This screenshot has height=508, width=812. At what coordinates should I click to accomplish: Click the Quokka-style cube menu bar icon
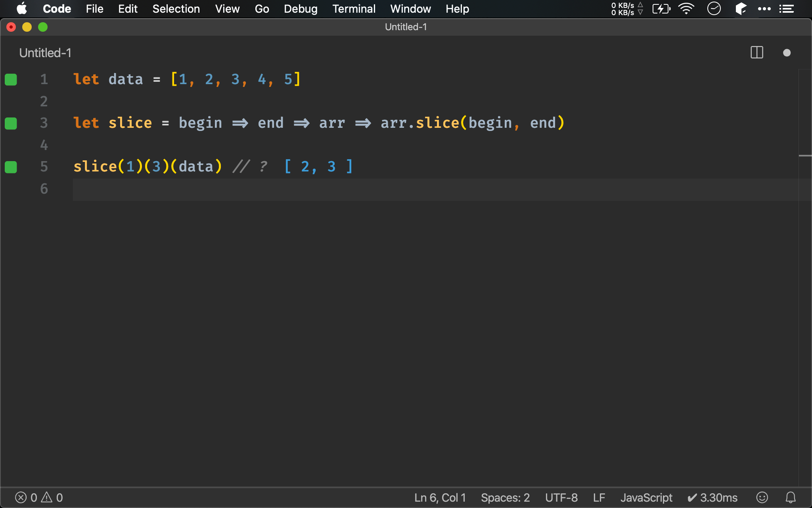pos(741,9)
